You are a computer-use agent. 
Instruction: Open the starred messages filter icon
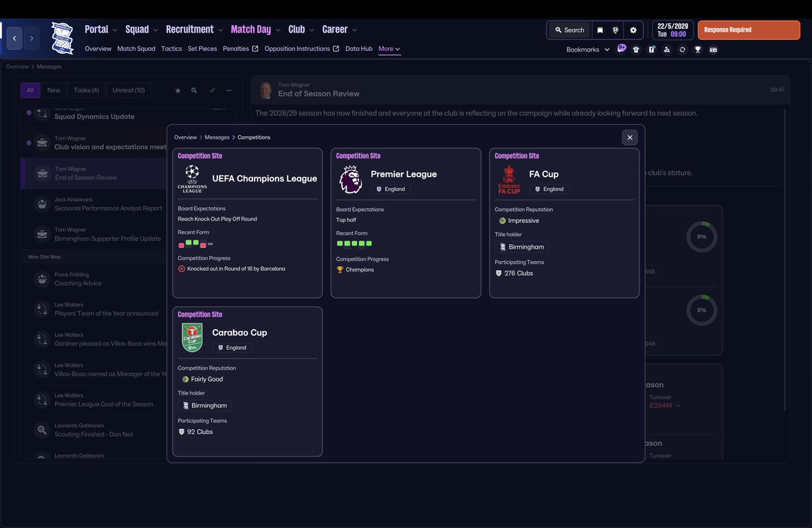tap(177, 91)
